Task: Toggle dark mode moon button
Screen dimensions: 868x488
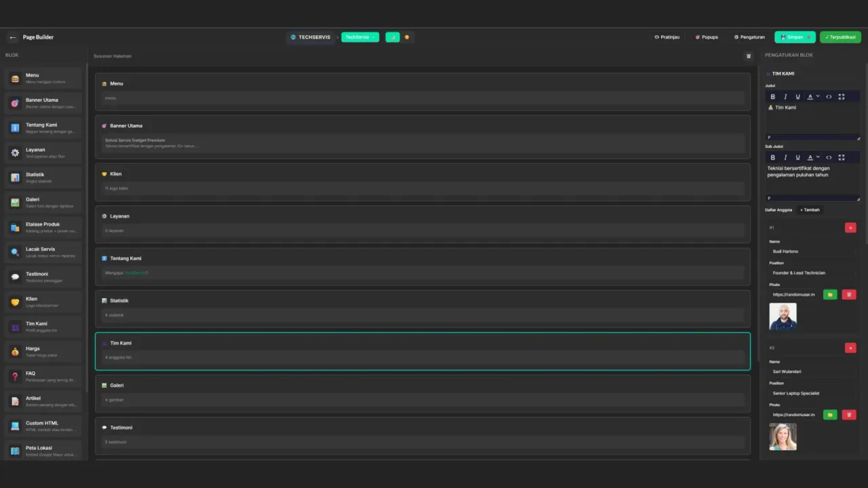Action: pos(393,37)
